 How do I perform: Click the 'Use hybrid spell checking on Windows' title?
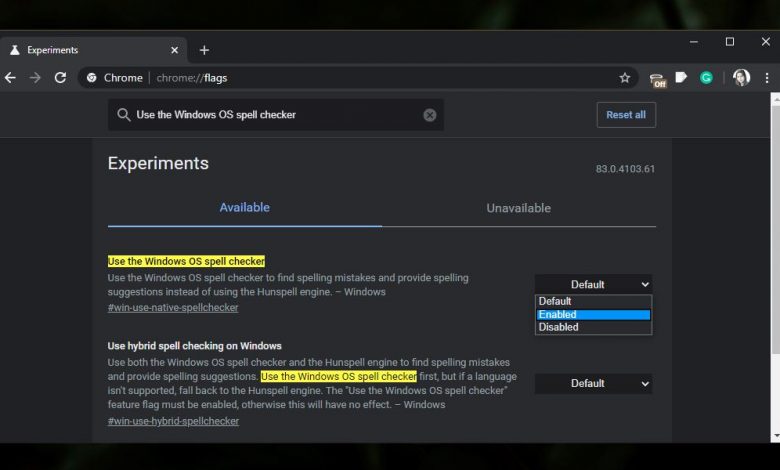click(195, 346)
